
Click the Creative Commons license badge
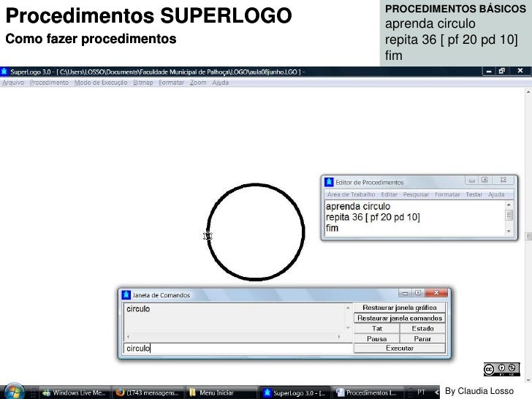point(501,369)
